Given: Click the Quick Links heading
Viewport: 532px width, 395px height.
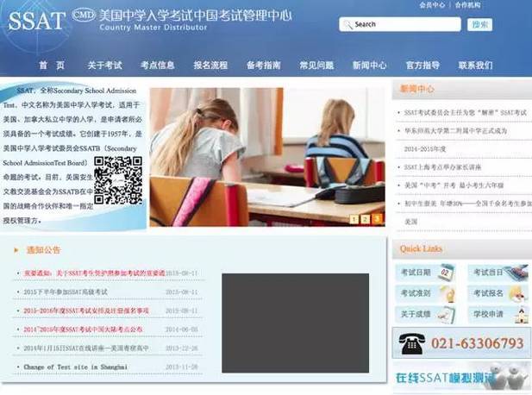Looking at the screenshot, I should (421, 248).
